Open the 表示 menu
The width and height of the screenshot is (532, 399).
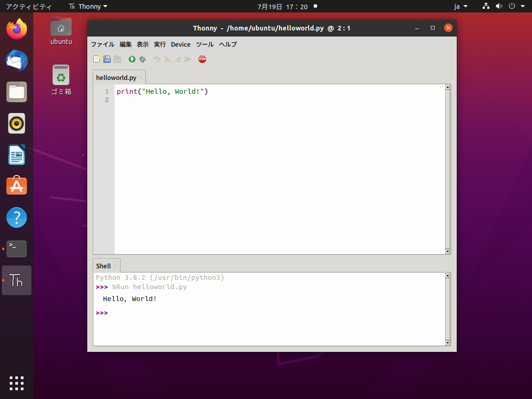click(143, 44)
